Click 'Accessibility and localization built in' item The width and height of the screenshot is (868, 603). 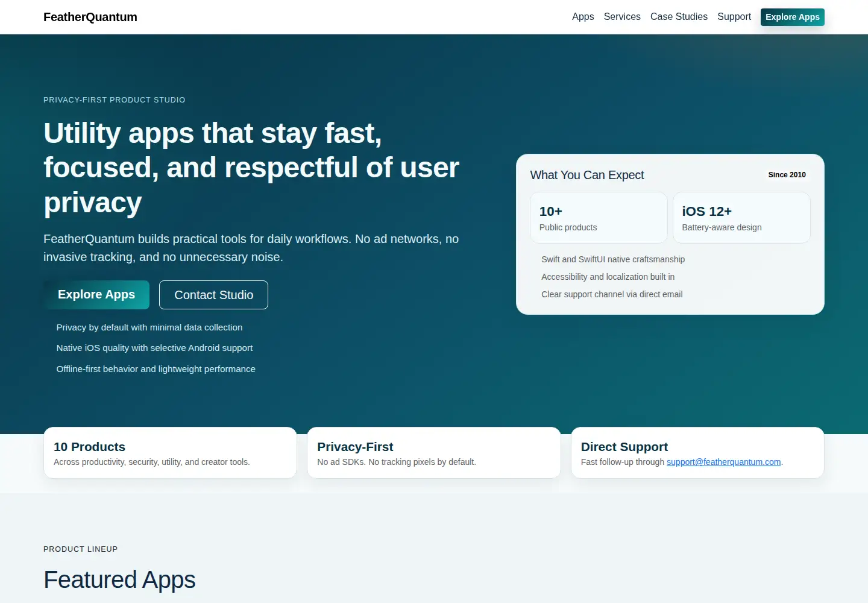tap(608, 277)
